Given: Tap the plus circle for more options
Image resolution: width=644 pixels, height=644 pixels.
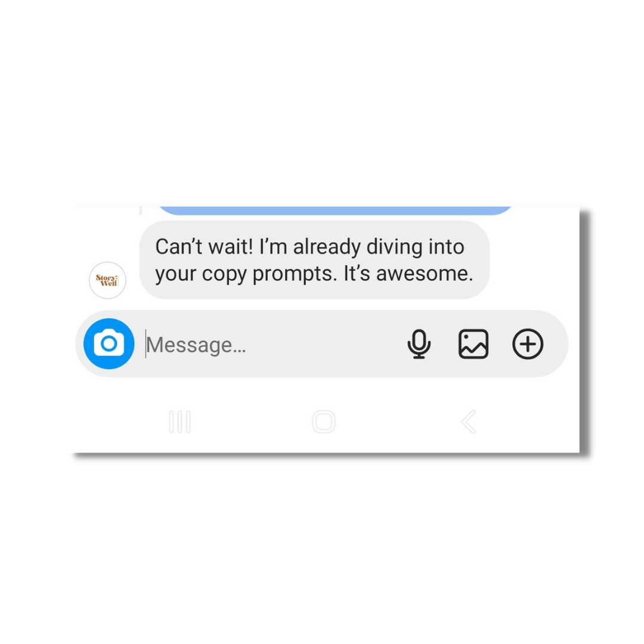Looking at the screenshot, I should tap(528, 344).
